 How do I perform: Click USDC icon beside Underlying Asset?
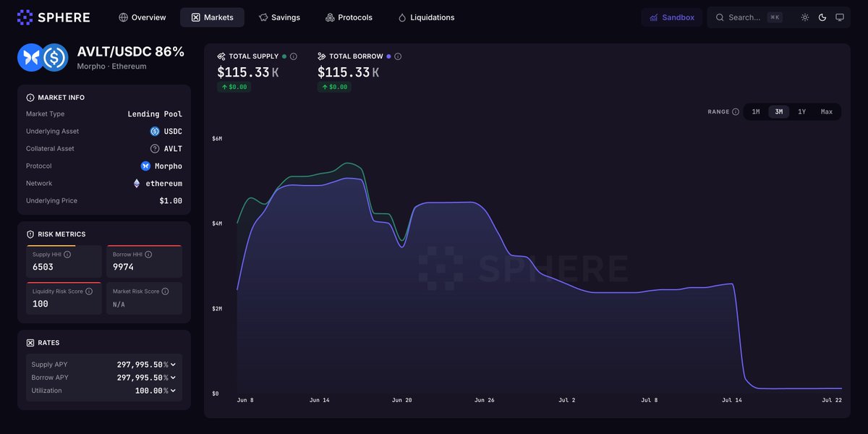[155, 132]
